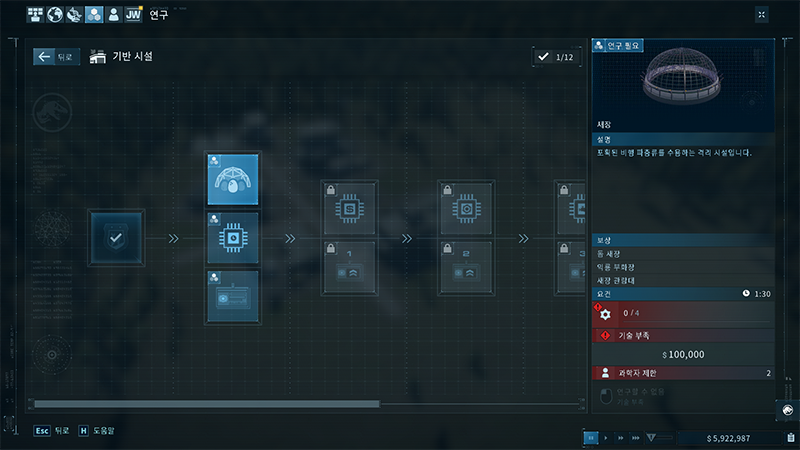The image size is (800, 450).
Task: Click the disabled 연구할 수 없음 mouse prompt
Action: (x=632, y=396)
